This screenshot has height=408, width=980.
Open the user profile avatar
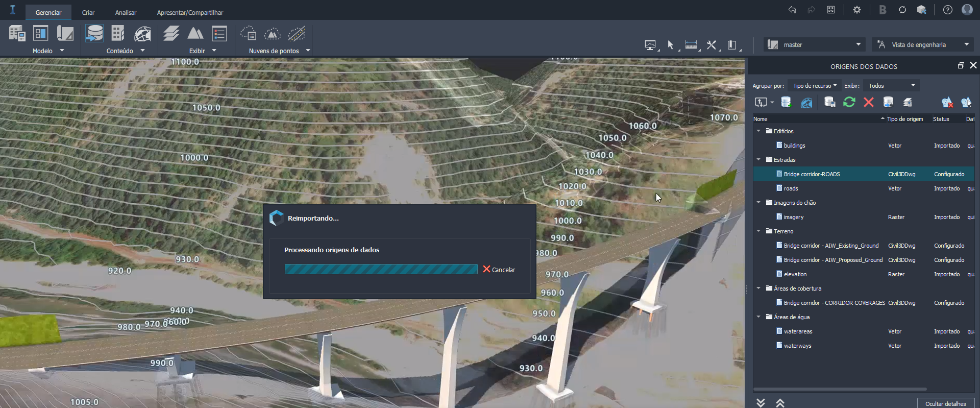pos(967,10)
